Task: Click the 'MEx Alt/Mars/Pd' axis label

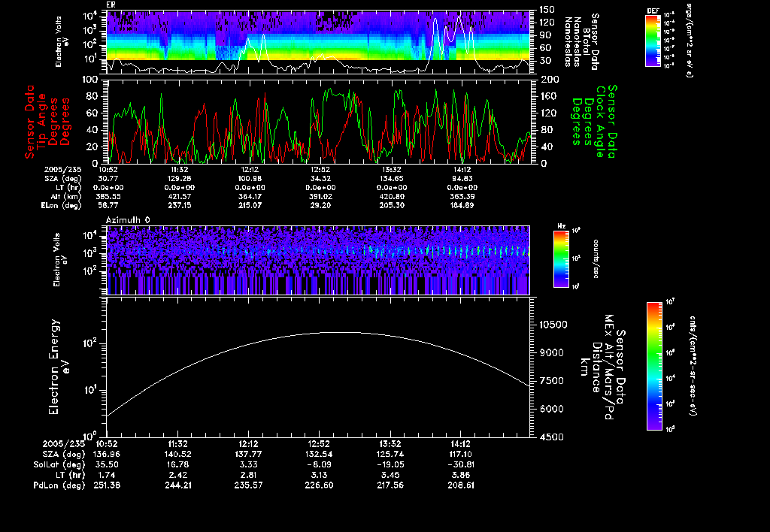Action: tap(609, 367)
